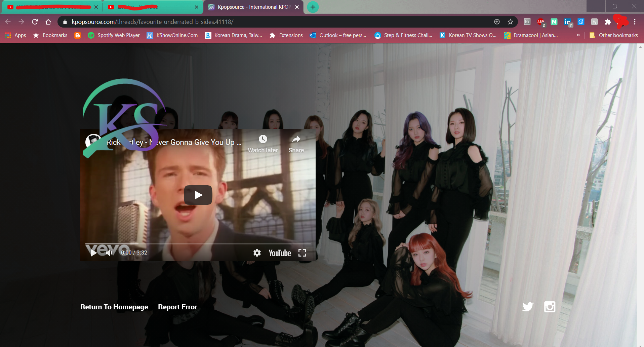Open the Bookmarks folder in bookmarks bar

(50, 35)
